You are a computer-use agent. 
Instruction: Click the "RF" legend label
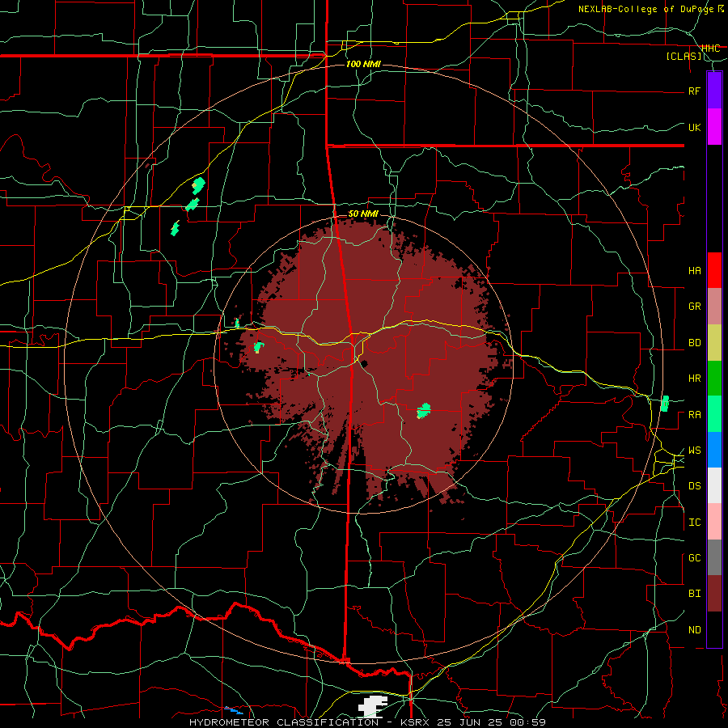694,91
